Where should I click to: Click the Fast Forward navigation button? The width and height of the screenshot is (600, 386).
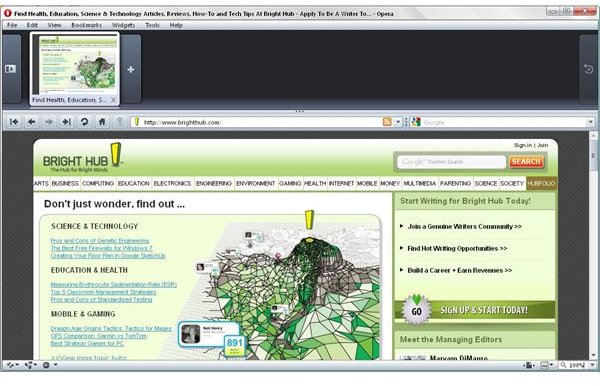click(67, 122)
